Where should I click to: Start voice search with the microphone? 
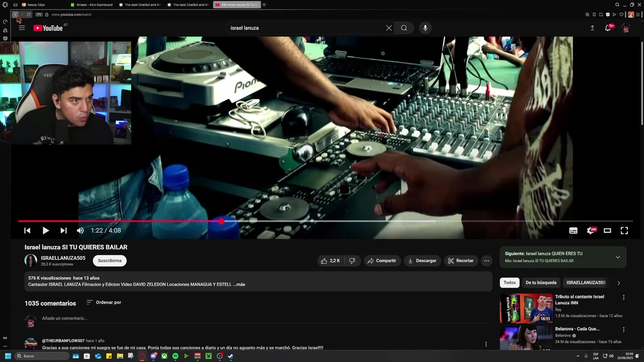point(425,28)
